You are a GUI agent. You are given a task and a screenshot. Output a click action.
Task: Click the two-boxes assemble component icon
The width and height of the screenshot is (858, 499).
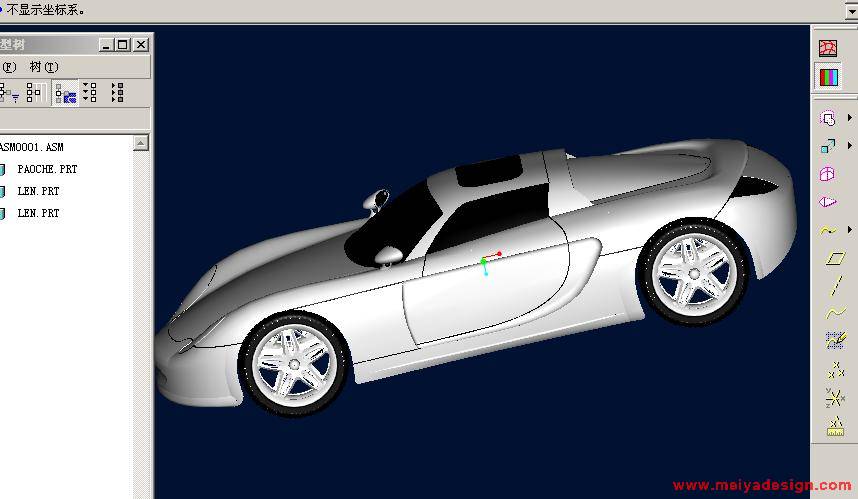828,146
